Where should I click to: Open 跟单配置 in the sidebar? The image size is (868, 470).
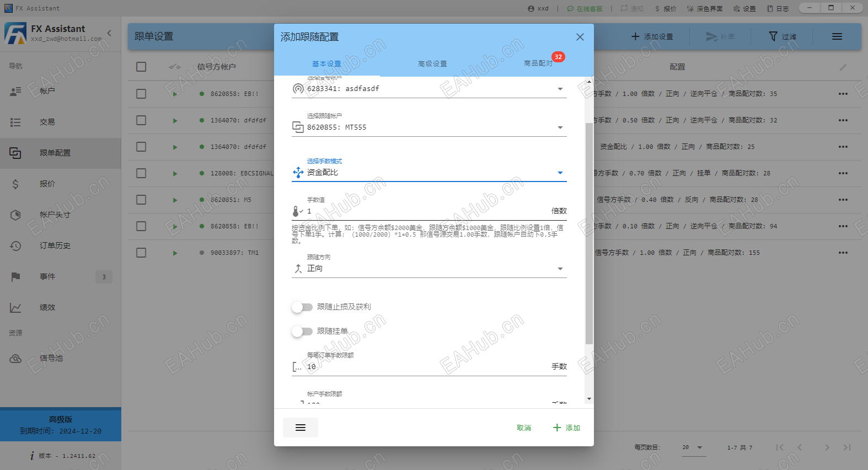(61, 153)
